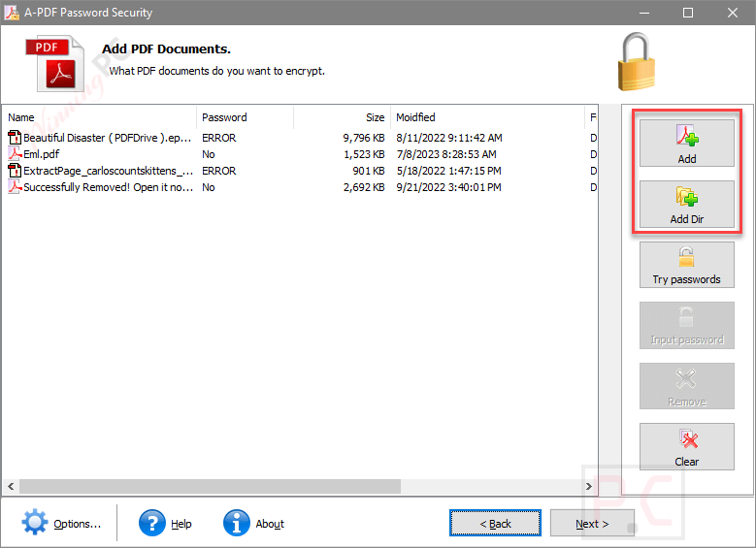Click the Add Dir folder button
The height and width of the screenshot is (548, 756).
point(686,204)
